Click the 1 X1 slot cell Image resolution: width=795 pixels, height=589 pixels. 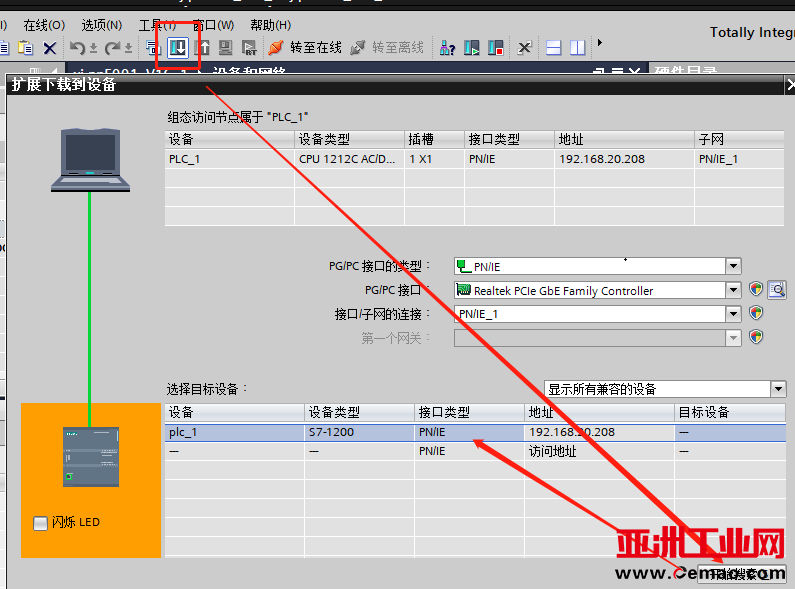434,159
